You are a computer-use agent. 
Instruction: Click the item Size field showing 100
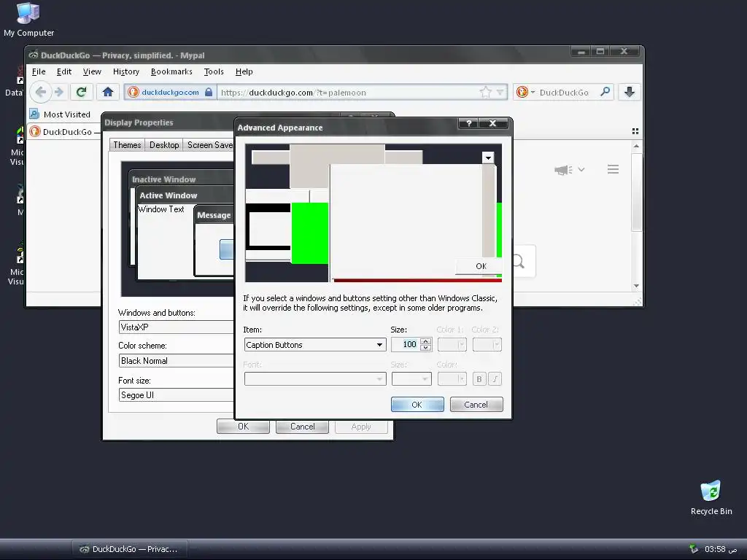(406, 345)
